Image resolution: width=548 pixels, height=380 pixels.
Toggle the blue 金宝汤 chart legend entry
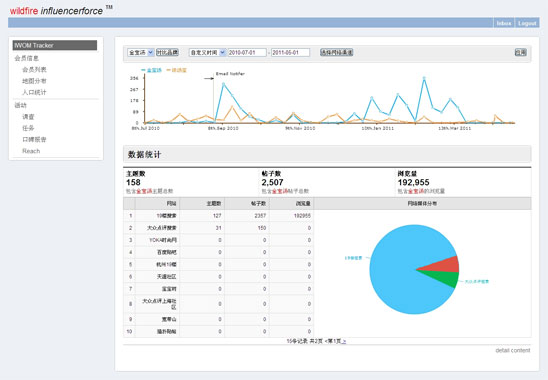point(152,70)
